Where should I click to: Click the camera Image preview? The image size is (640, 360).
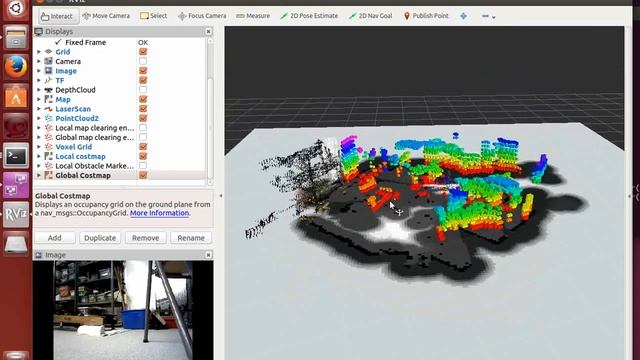pyautogui.click(x=123, y=310)
